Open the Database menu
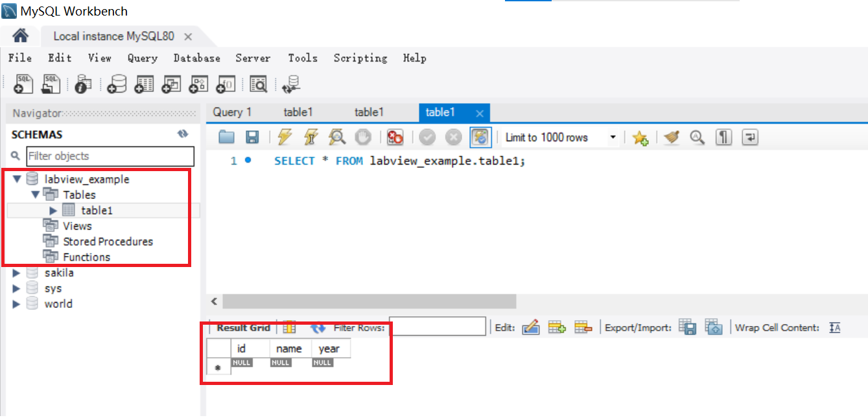This screenshot has height=420, width=868. coord(197,58)
